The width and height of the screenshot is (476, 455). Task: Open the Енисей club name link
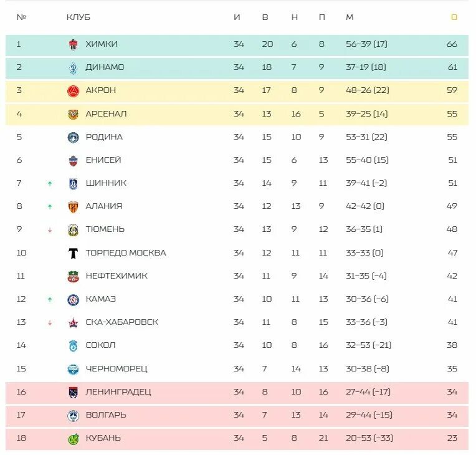click(103, 160)
